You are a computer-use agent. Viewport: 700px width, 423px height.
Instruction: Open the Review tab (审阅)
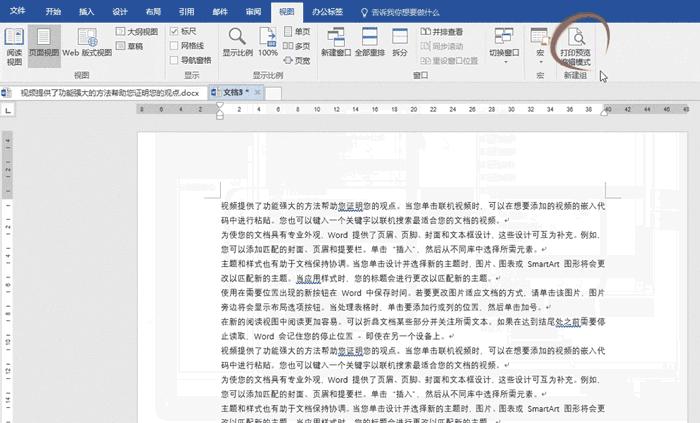[253, 12]
